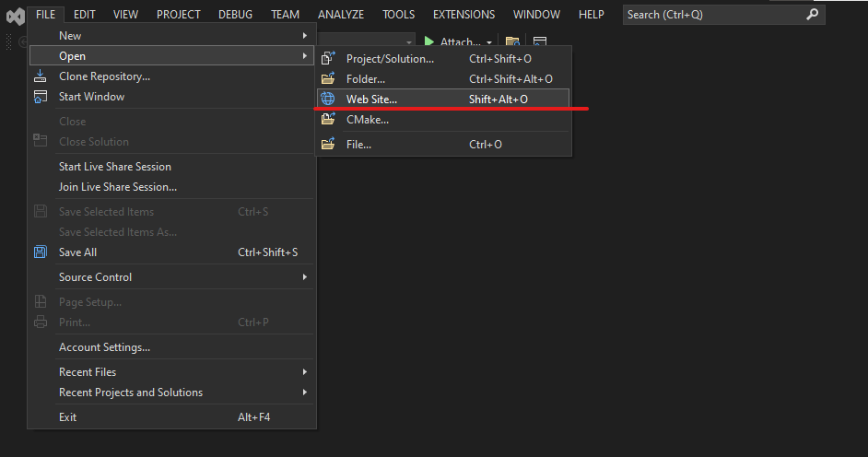Click the CMake folder icon
This screenshot has width=868, height=457.
tap(328, 119)
